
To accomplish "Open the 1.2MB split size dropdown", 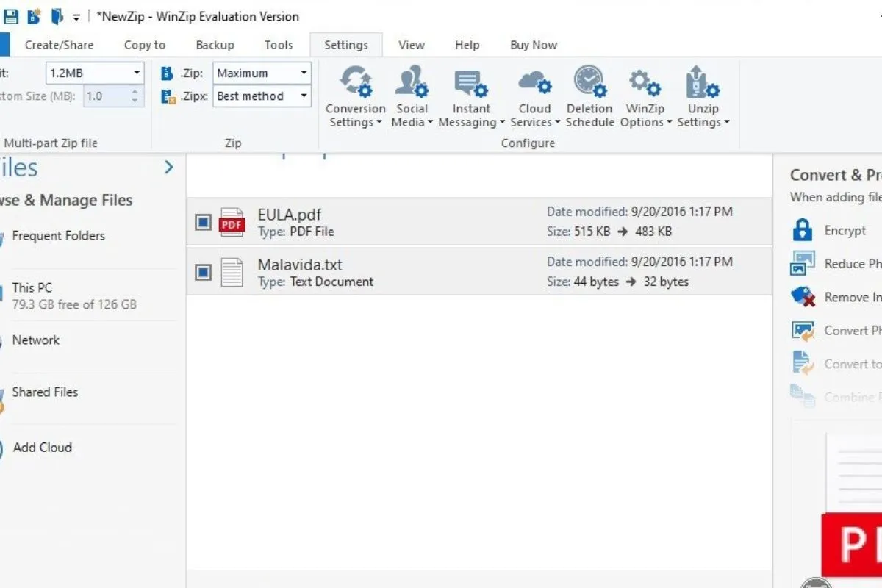I will 137,73.
